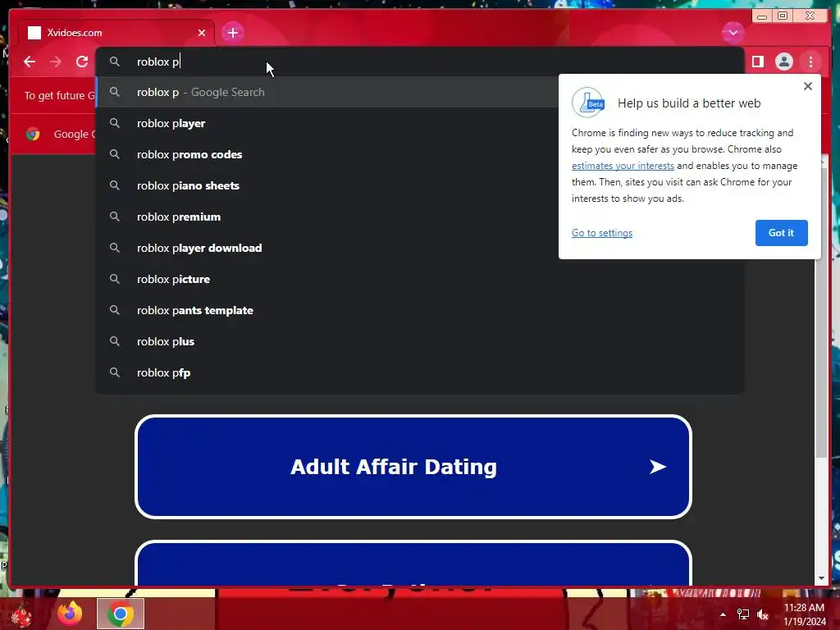Select the 'roblox promo codes' suggestion

[x=327, y=154]
